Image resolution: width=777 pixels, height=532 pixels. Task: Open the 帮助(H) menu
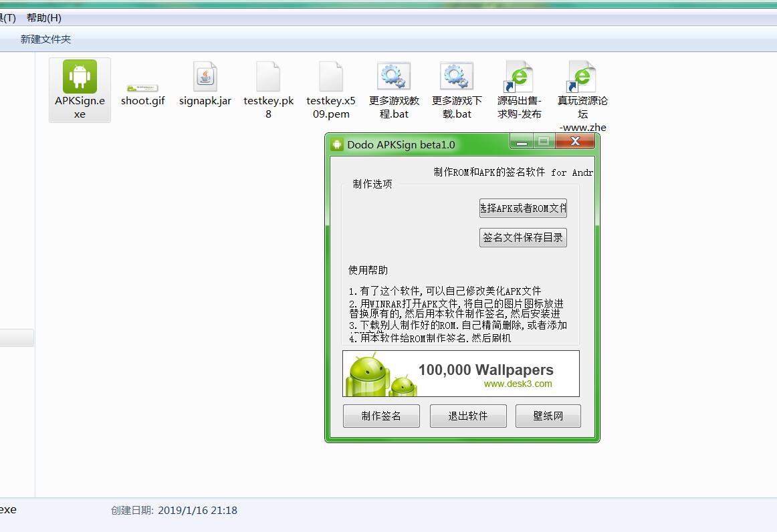pos(44,18)
